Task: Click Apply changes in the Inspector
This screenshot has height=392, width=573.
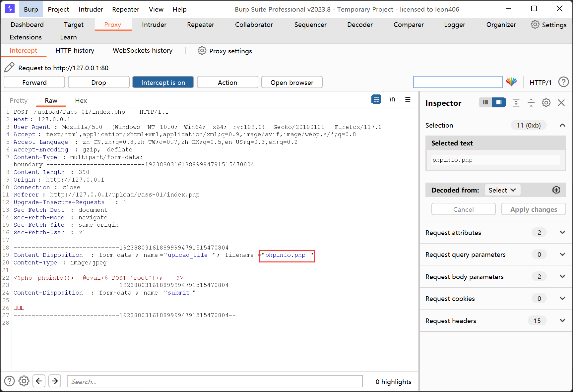Action: (x=534, y=209)
